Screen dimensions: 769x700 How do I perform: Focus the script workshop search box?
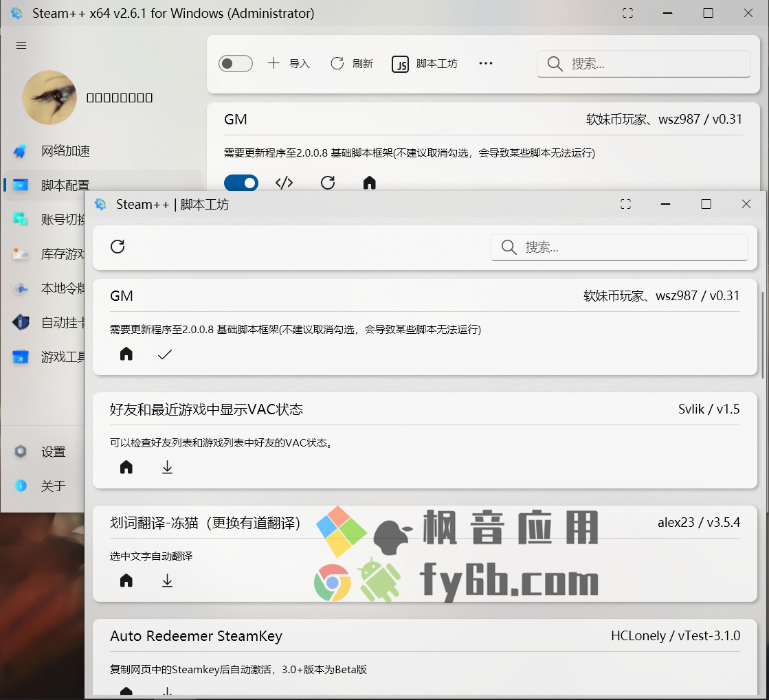[x=619, y=247]
